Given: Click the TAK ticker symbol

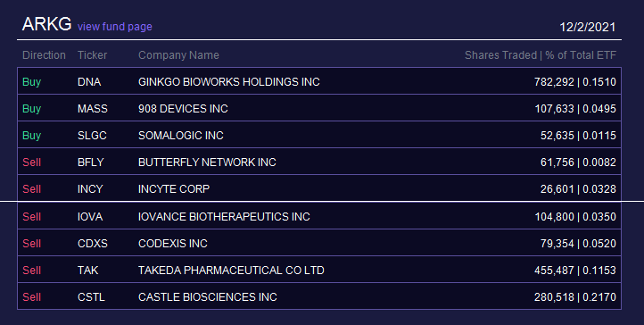Looking at the screenshot, I should (x=88, y=270).
